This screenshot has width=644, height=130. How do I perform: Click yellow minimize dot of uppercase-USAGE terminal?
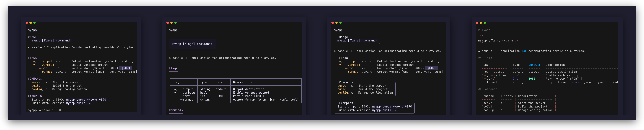coord(31,23)
